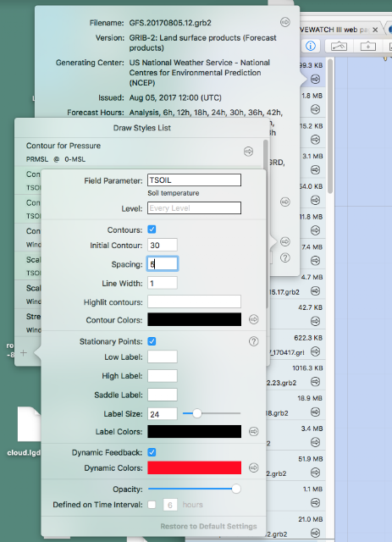The height and width of the screenshot is (542, 392).
Task: Click the arrow icon for the 18.9 MB file
Action: click(x=315, y=412)
